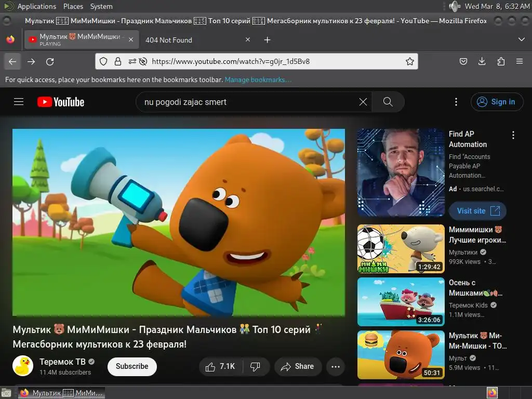The width and height of the screenshot is (532, 399).
Task: Open the 50:31 Ми-Ми-Мишки ТОП thumbnail
Action: pyautogui.click(x=401, y=354)
